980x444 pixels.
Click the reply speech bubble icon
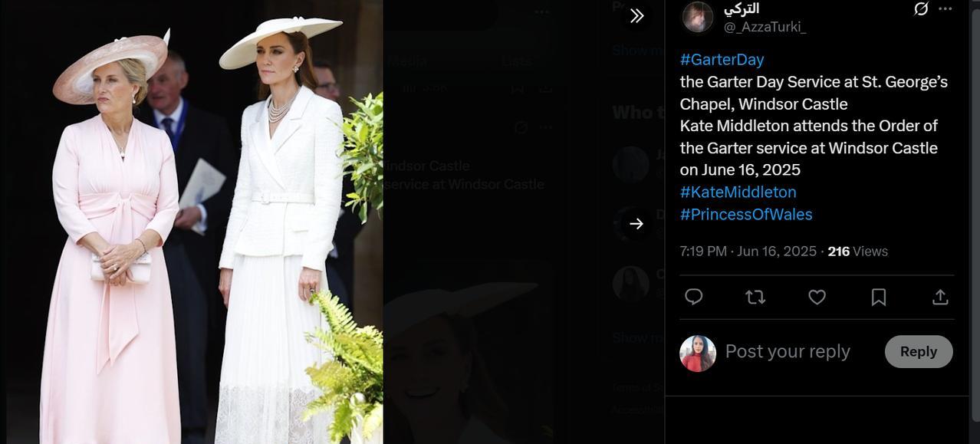pyautogui.click(x=694, y=297)
